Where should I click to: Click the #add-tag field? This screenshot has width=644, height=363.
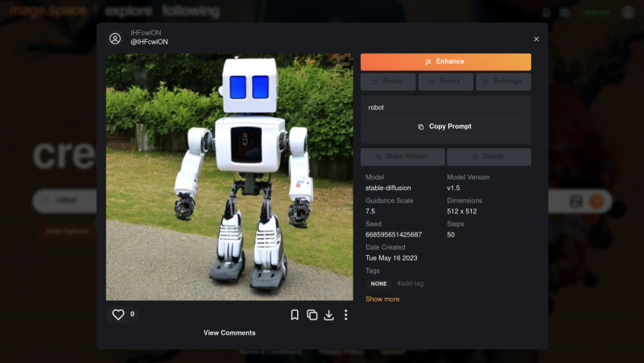(x=410, y=284)
